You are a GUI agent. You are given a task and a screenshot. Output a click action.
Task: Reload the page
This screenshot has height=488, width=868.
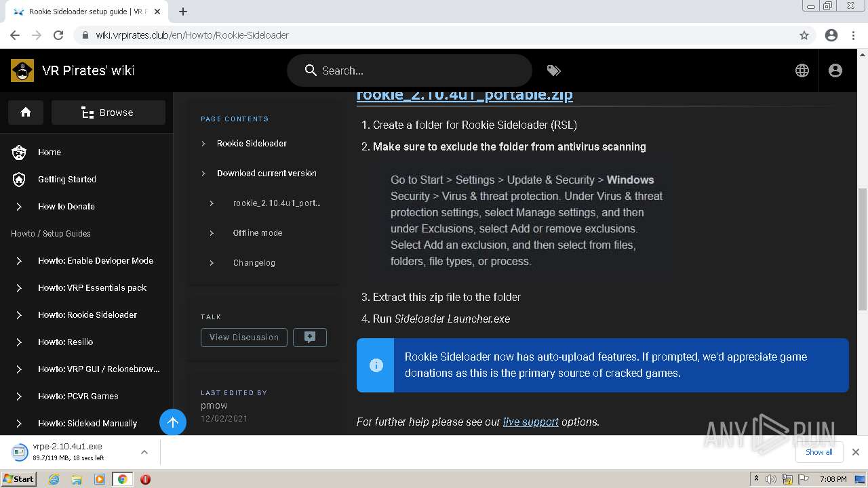point(58,35)
